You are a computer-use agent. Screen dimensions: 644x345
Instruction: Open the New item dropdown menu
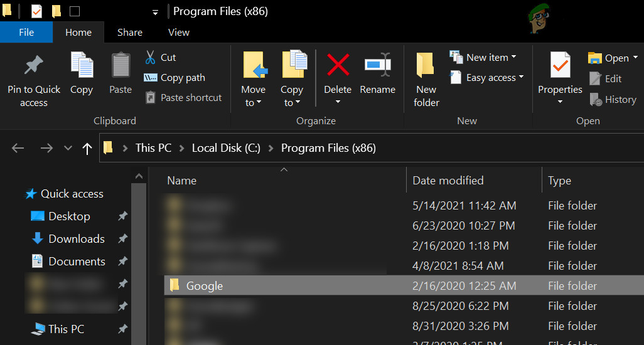[x=483, y=57]
